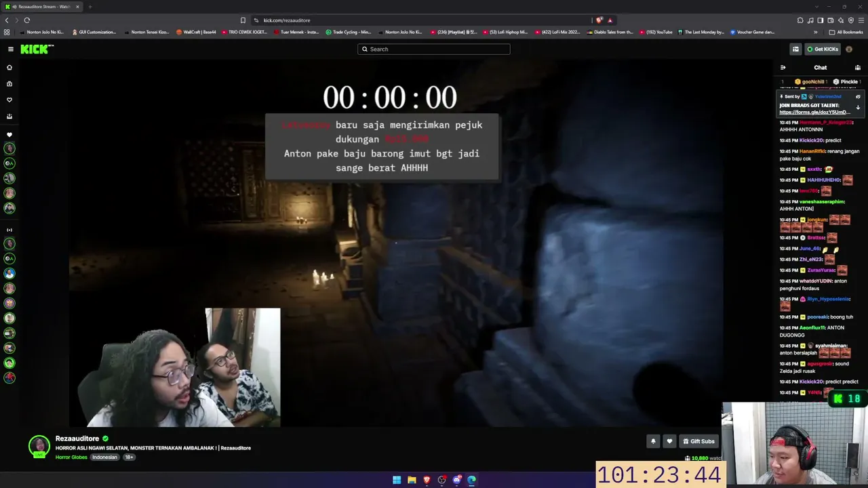The height and width of the screenshot is (488, 868).
Task: Click the Gift Subs button
Action: click(698, 441)
